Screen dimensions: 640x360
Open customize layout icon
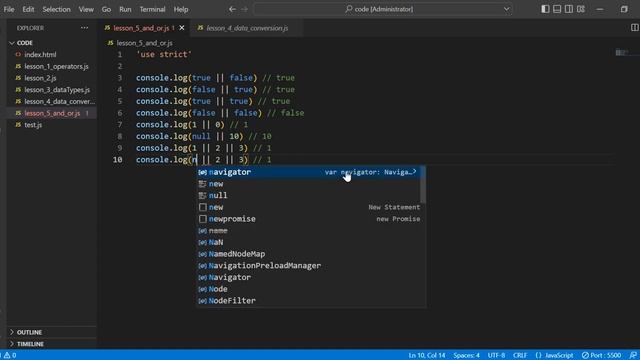pyautogui.click(x=581, y=9)
